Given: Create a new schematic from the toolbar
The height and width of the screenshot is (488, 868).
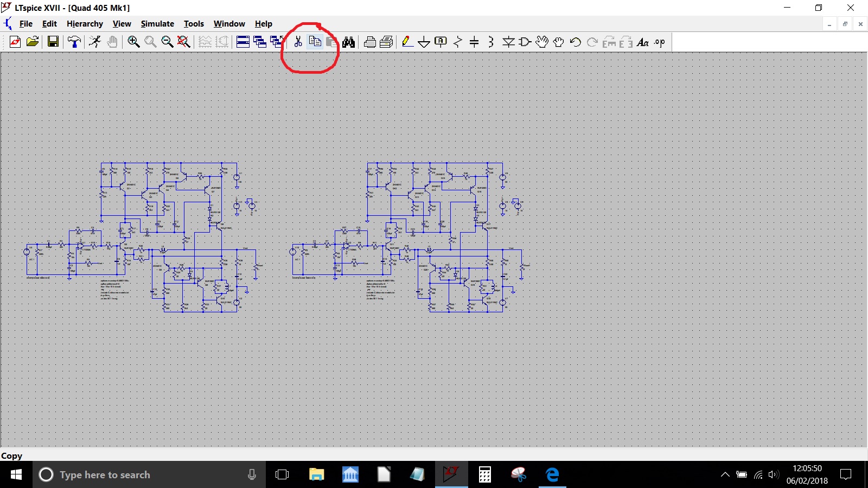Looking at the screenshot, I should pyautogui.click(x=15, y=42).
